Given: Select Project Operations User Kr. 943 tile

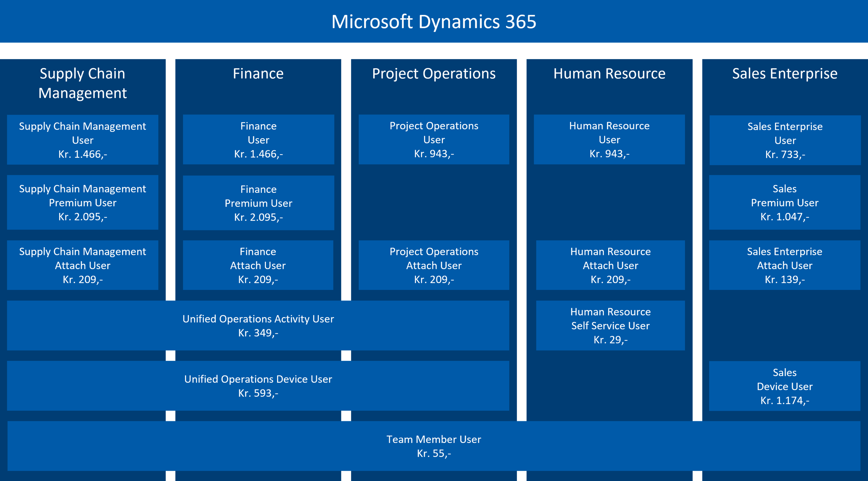Looking at the screenshot, I should click(x=434, y=140).
